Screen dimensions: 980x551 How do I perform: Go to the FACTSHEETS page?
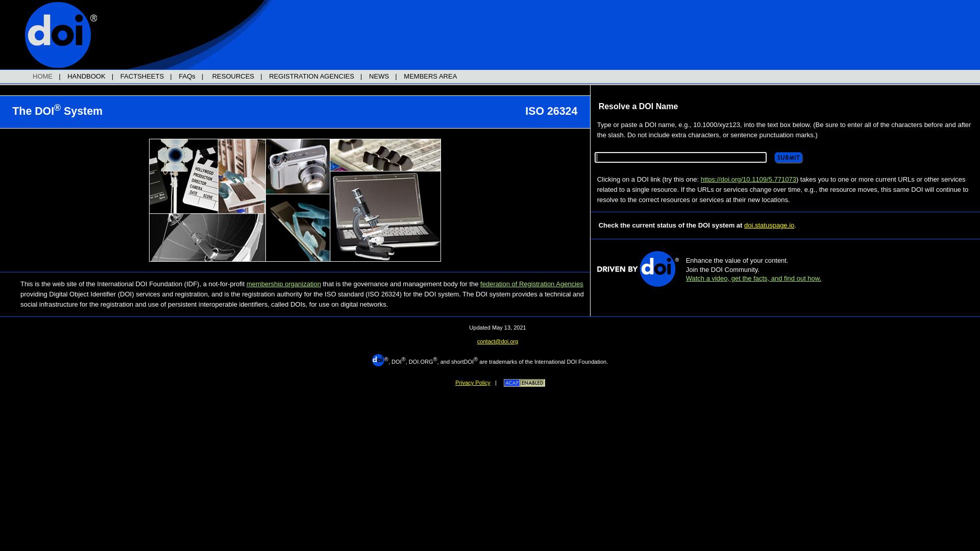coord(142,77)
